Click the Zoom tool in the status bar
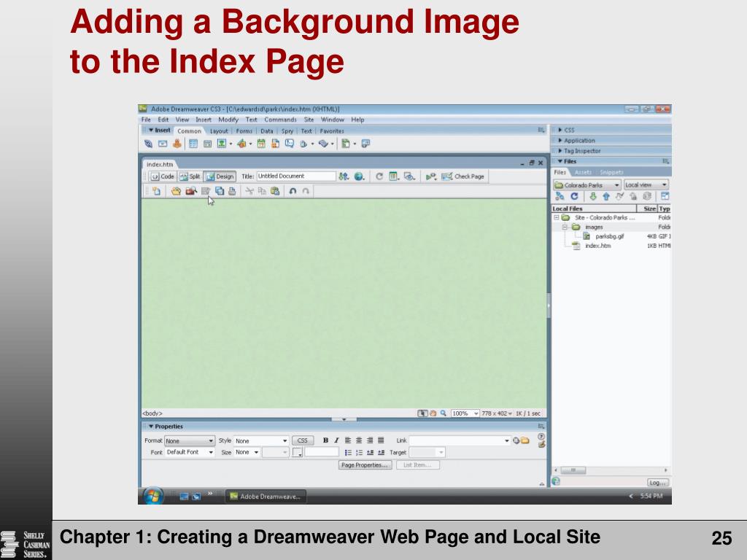 (443, 413)
